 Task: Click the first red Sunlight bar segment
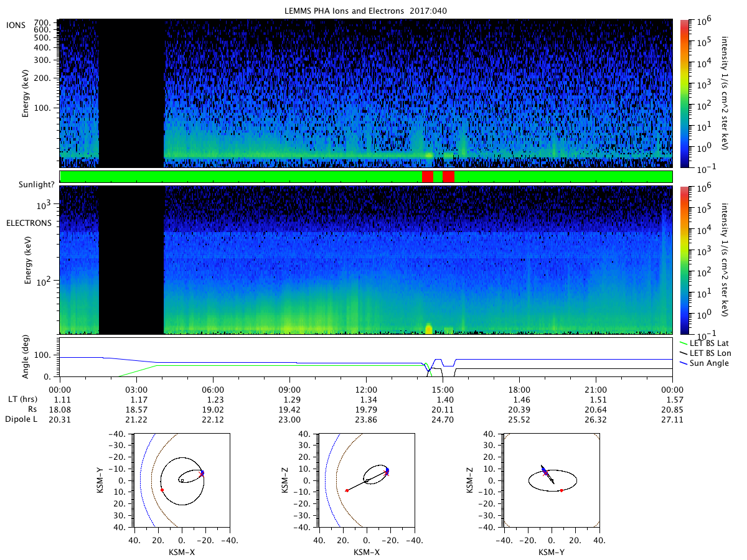pyautogui.click(x=427, y=177)
